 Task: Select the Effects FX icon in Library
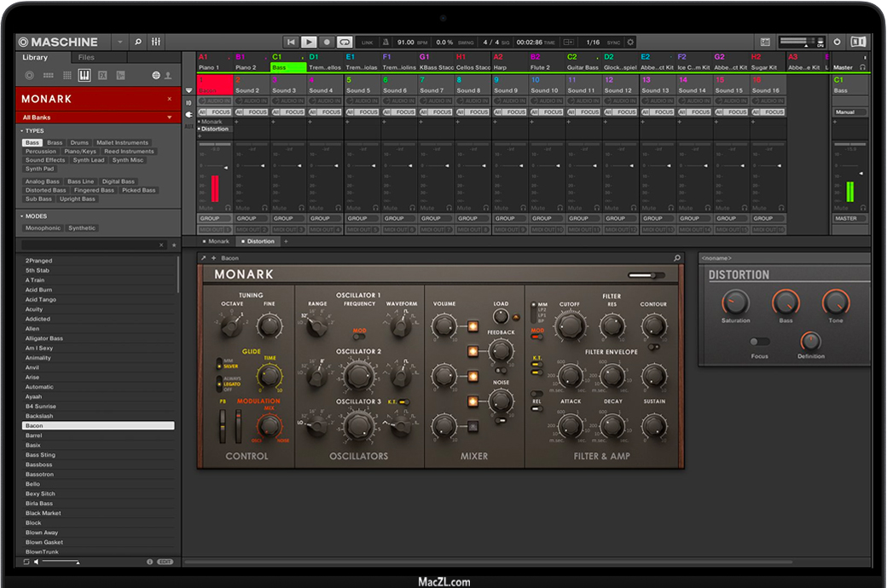102,76
